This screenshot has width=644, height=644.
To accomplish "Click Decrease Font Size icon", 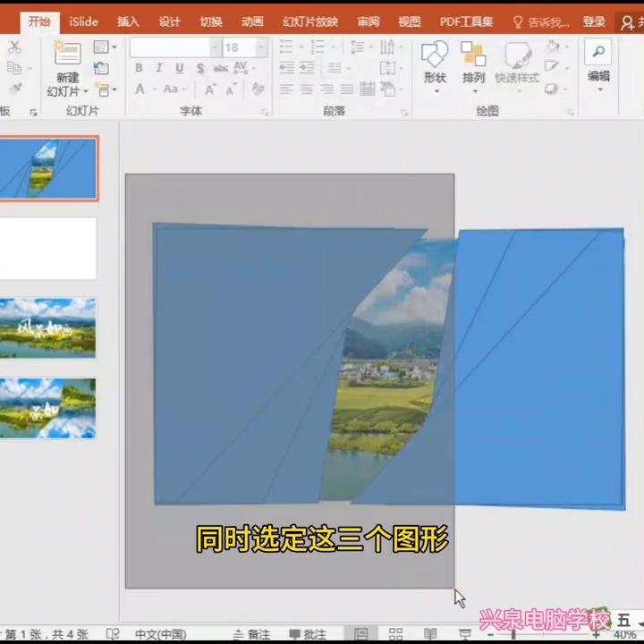I will [231, 89].
